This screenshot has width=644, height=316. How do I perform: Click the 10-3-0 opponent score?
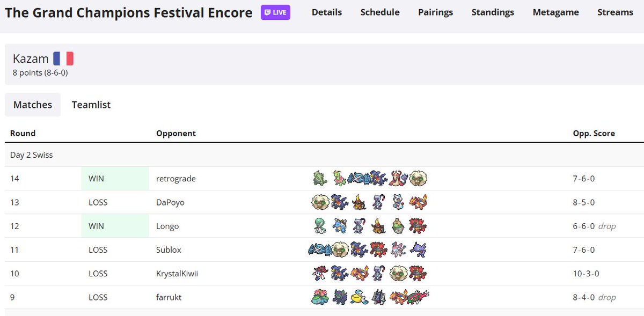point(587,273)
